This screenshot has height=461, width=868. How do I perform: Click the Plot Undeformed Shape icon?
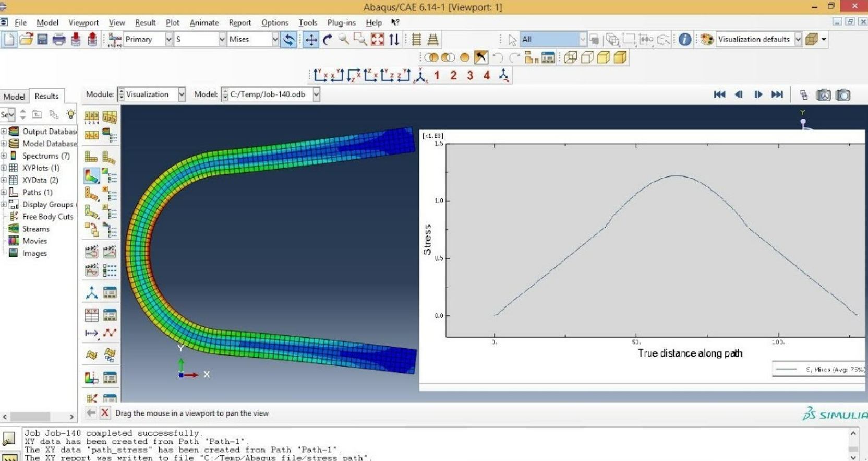coord(91,157)
